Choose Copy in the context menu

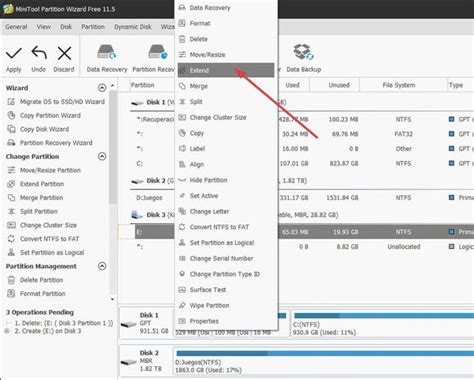click(x=226, y=133)
